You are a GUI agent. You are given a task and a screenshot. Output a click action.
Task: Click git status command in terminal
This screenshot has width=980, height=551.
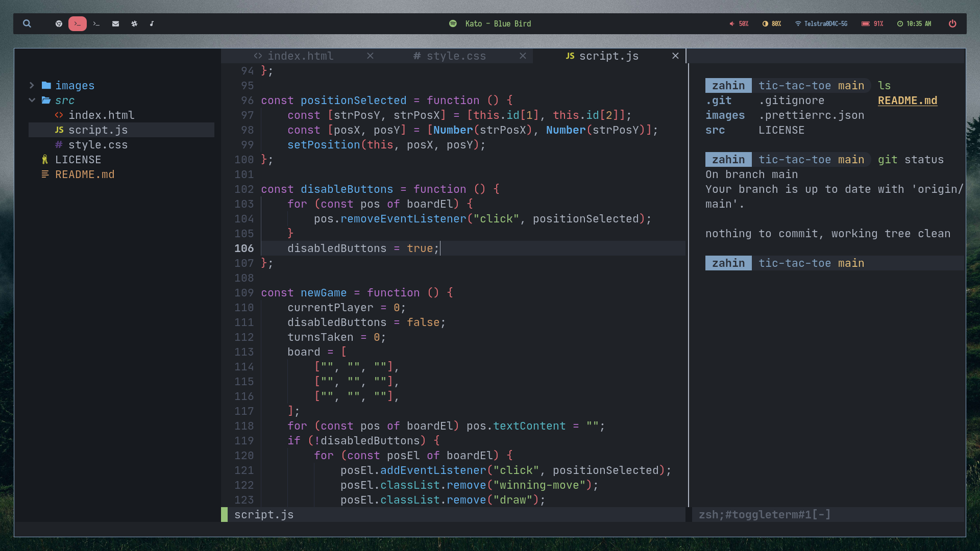911,160
